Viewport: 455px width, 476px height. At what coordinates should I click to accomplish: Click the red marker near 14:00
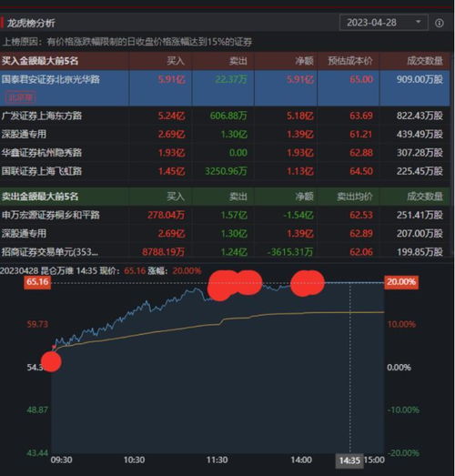(308, 283)
